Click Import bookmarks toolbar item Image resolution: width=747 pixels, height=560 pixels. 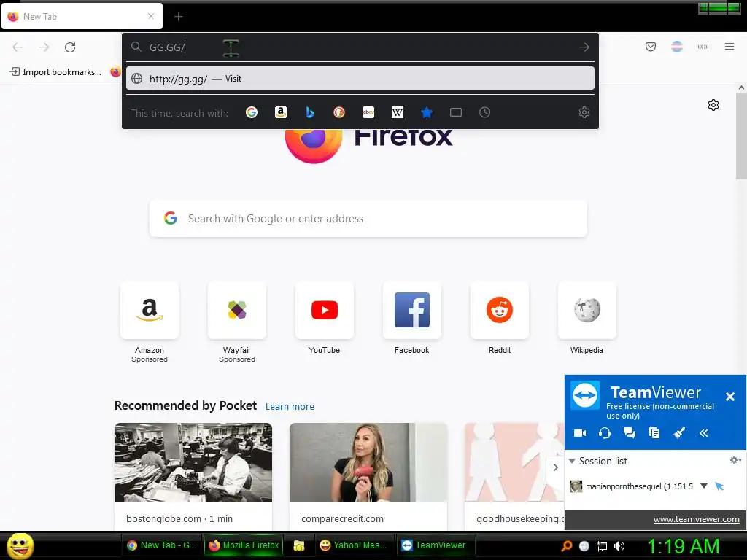click(55, 72)
